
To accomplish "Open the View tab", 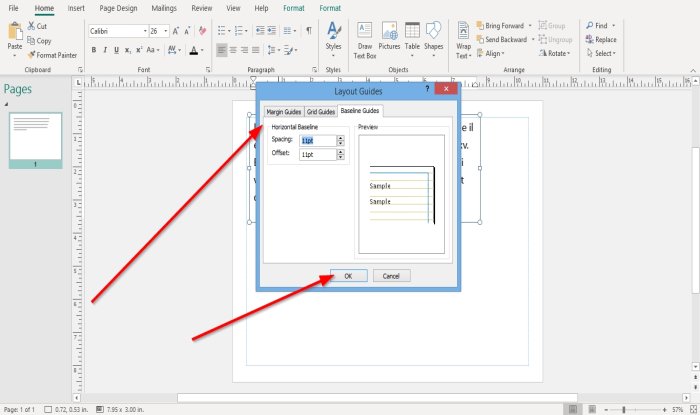I will [233, 8].
